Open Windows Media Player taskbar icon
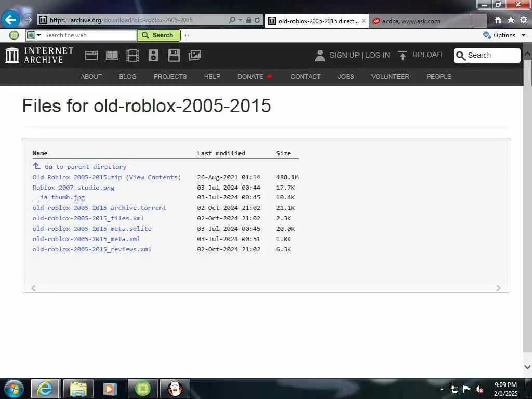The width and height of the screenshot is (532, 399). (110, 389)
